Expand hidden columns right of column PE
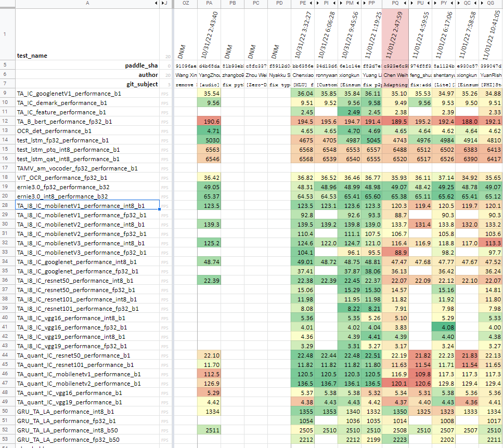Viewport: 503px width, 448px height. point(311,3)
